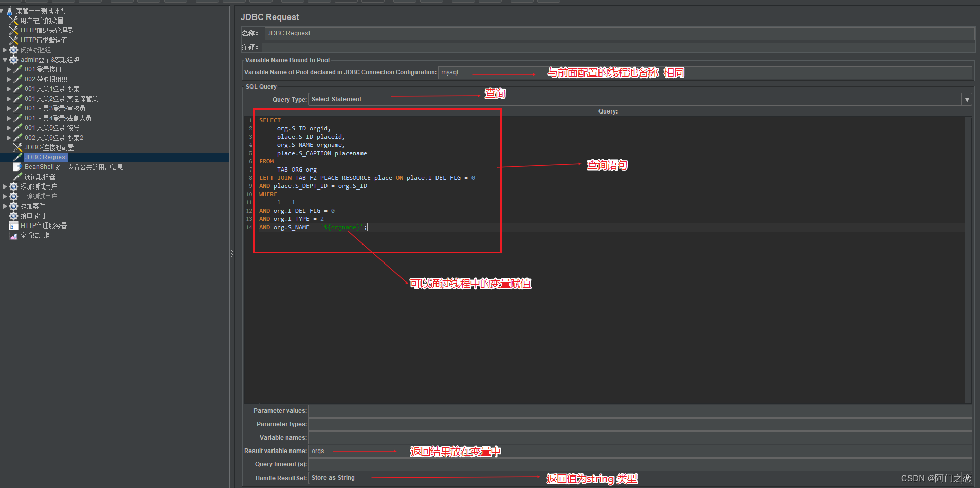Select the 调试取样器 tree item label
Viewport: 980px width, 488px height.
tap(40, 177)
